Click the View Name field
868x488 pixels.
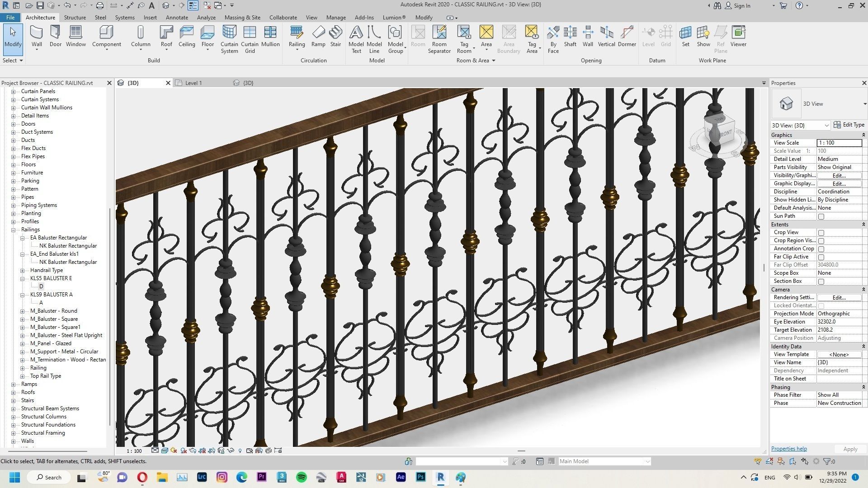(840, 362)
